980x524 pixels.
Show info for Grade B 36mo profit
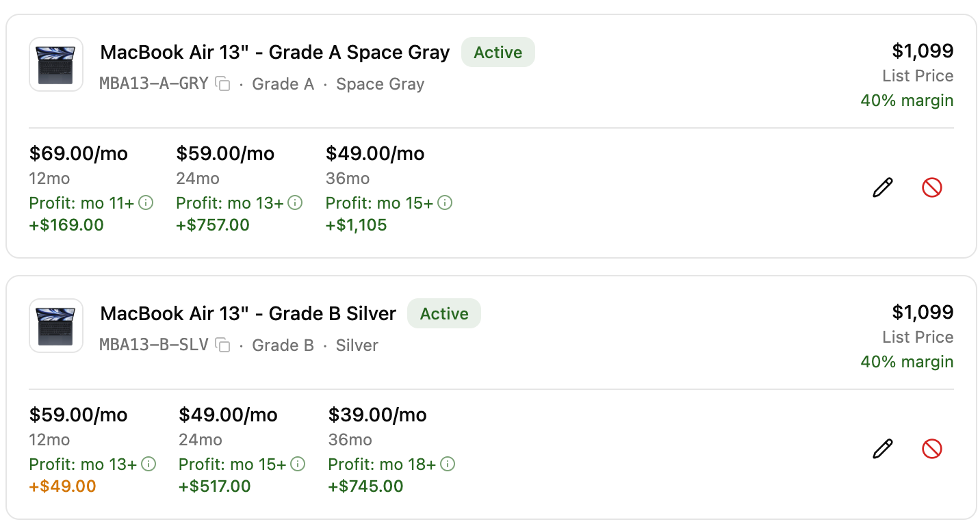pyautogui.click(x=448, y=464)
